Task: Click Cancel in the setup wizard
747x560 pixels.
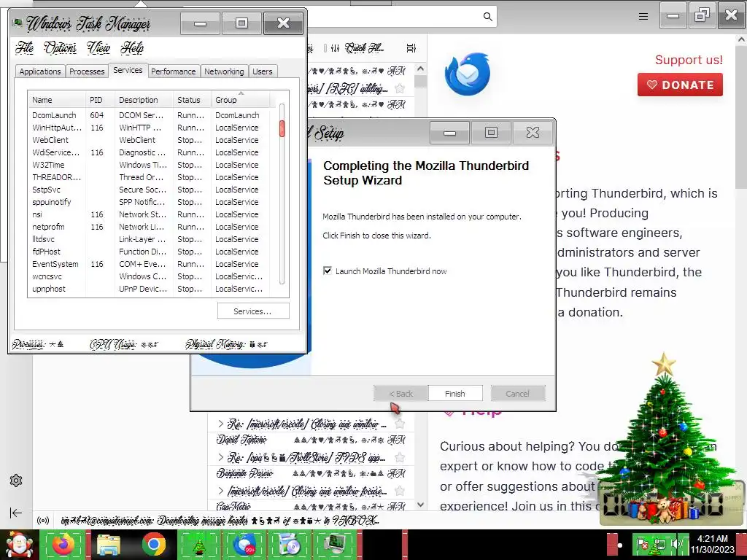Action: pos(517,393)
